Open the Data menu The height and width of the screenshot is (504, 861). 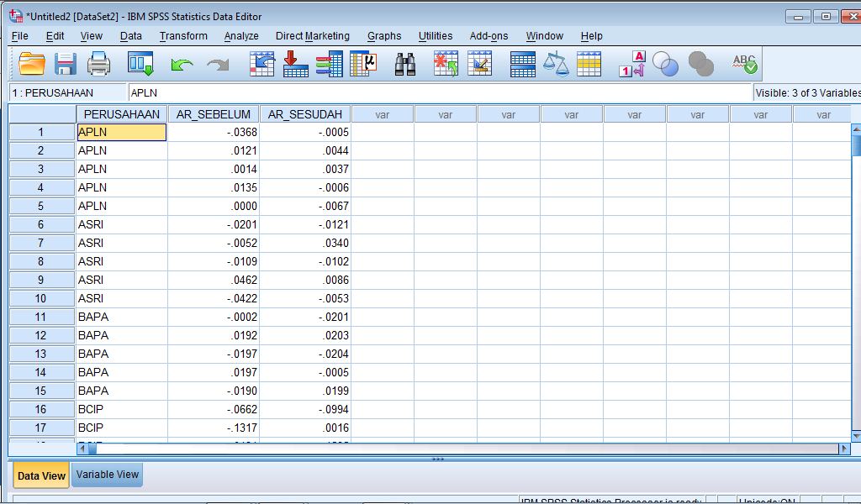(x=130, y=36)
